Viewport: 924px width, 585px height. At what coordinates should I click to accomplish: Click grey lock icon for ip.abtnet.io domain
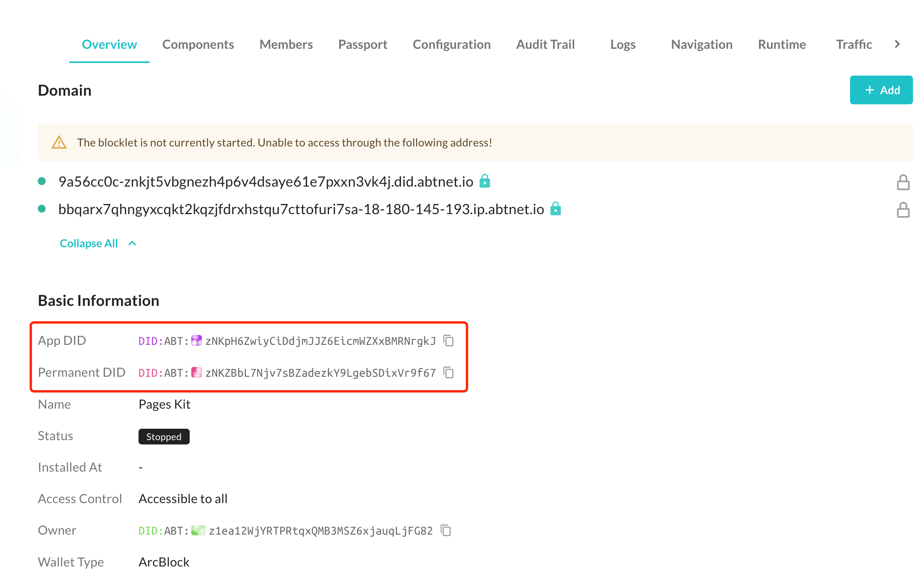[903, 210]
